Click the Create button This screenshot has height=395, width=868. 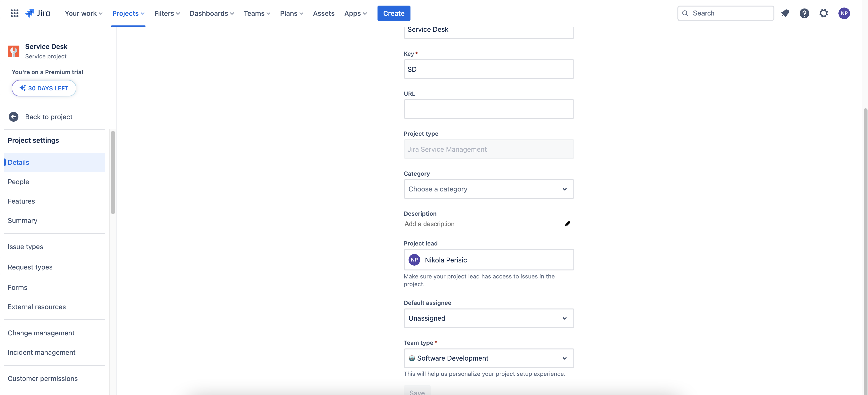(394, 13)
